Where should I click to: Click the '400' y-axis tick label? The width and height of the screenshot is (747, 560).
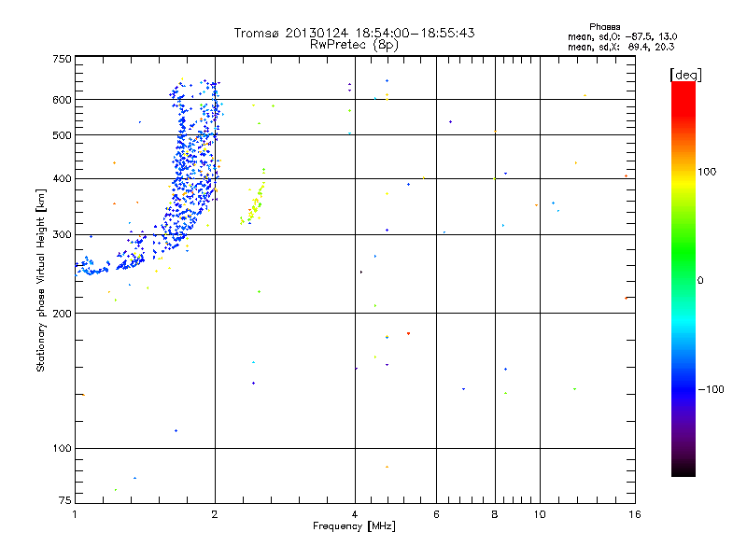[x=62, y=178]
